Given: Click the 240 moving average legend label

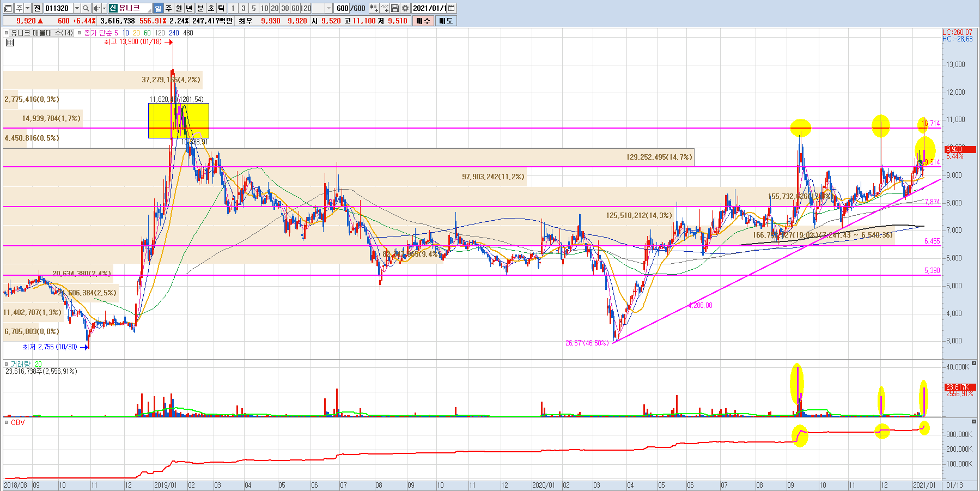Looking at the screenshot, I should click(x=174, y=33).
